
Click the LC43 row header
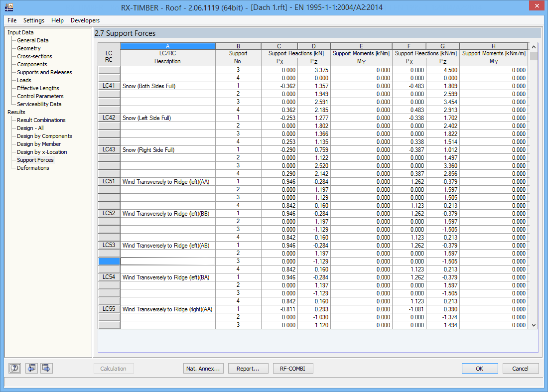coord(109,149)
